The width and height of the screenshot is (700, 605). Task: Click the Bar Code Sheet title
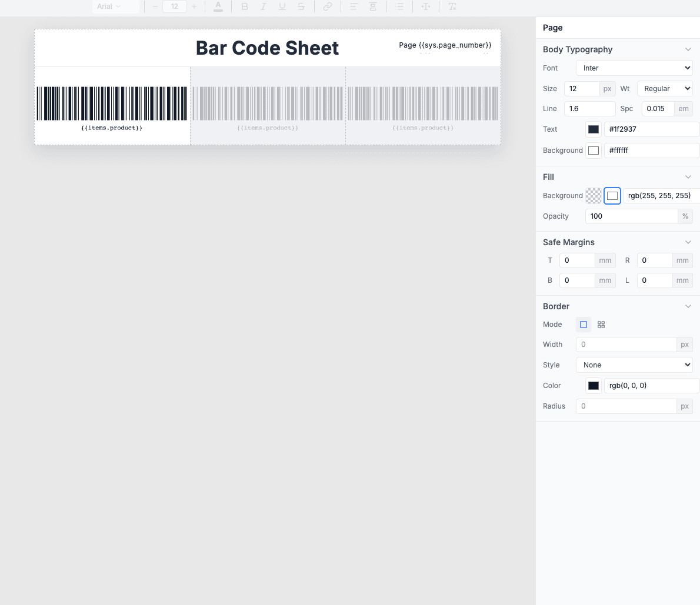(x=267, y=48)
